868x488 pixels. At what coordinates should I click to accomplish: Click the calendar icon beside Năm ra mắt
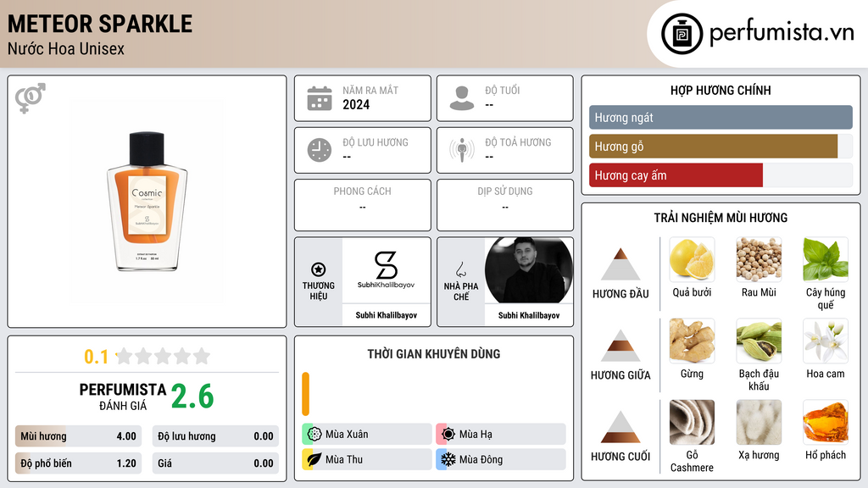click(320, 98)
